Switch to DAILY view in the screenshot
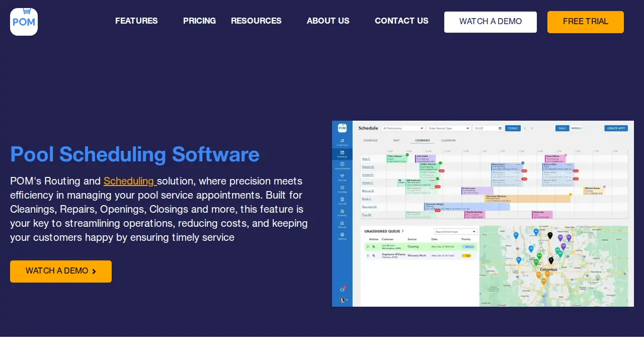 coord(562,128)
